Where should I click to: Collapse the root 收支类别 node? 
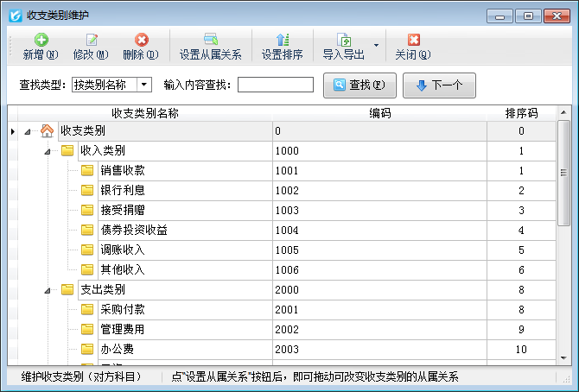click(x=28, y=131)
